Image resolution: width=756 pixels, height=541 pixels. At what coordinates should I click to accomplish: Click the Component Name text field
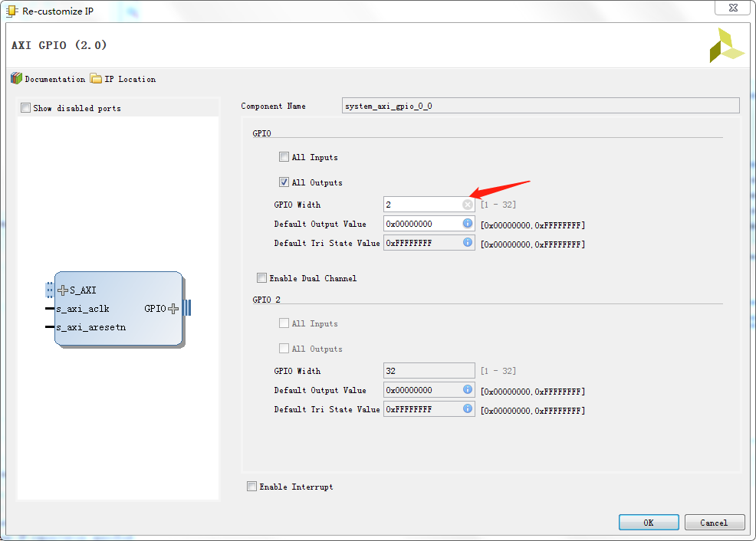537,105
